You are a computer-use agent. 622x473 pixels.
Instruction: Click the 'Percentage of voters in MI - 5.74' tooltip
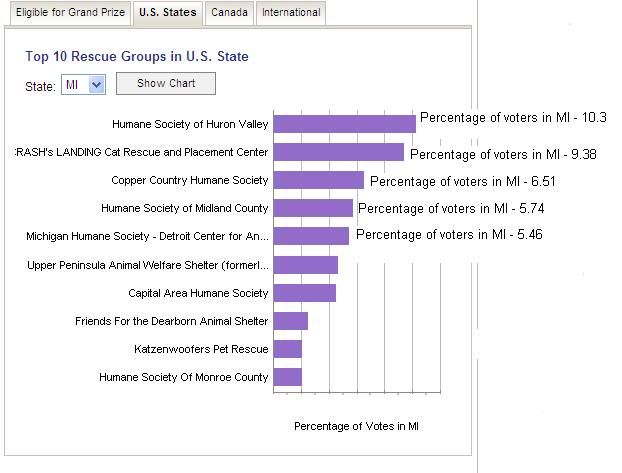(451, 208)
